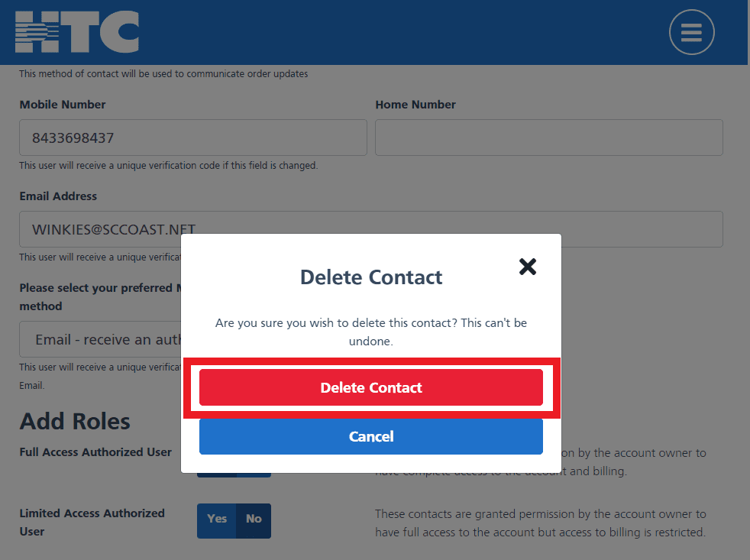
Task: Dismiss the dialog using the X icon
Action: coord(527,267)
